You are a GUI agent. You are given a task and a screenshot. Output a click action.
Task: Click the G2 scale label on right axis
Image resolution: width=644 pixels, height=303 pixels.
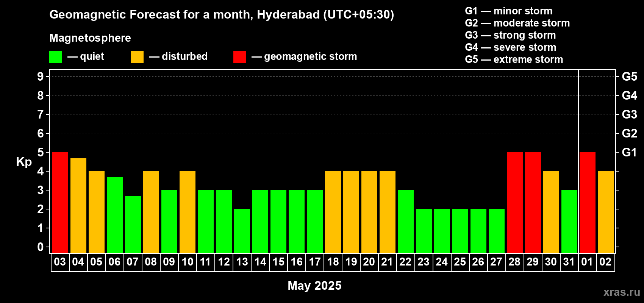coord(630,133)
